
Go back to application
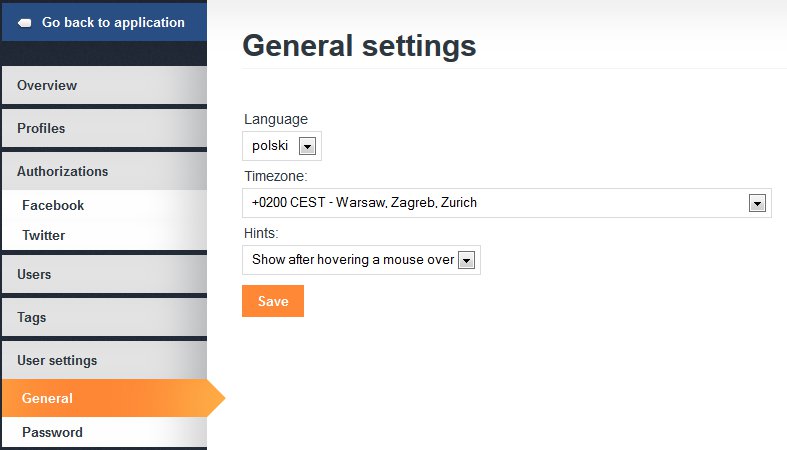pos(112,22)
